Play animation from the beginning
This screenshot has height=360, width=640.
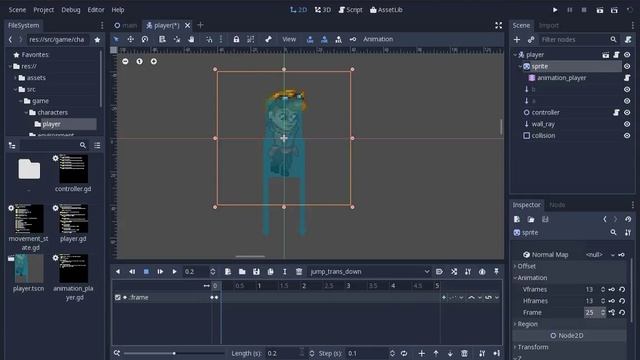(x=160, y=271)
